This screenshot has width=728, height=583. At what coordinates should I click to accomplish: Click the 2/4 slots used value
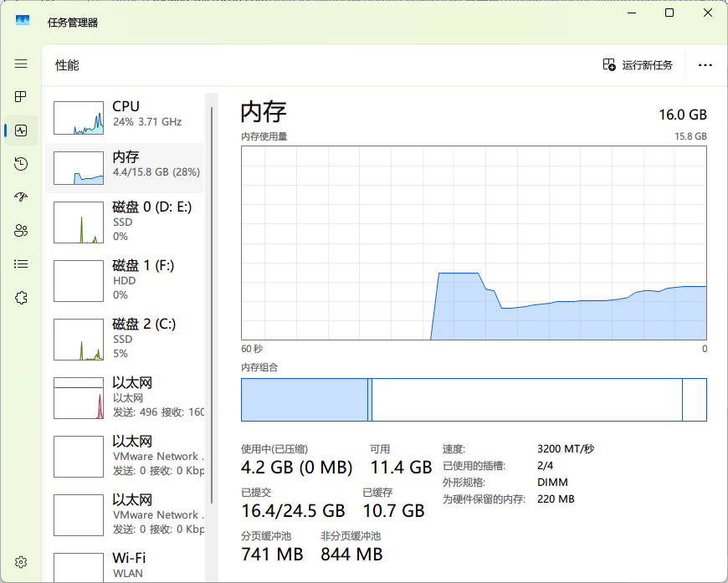pos(545,466)
